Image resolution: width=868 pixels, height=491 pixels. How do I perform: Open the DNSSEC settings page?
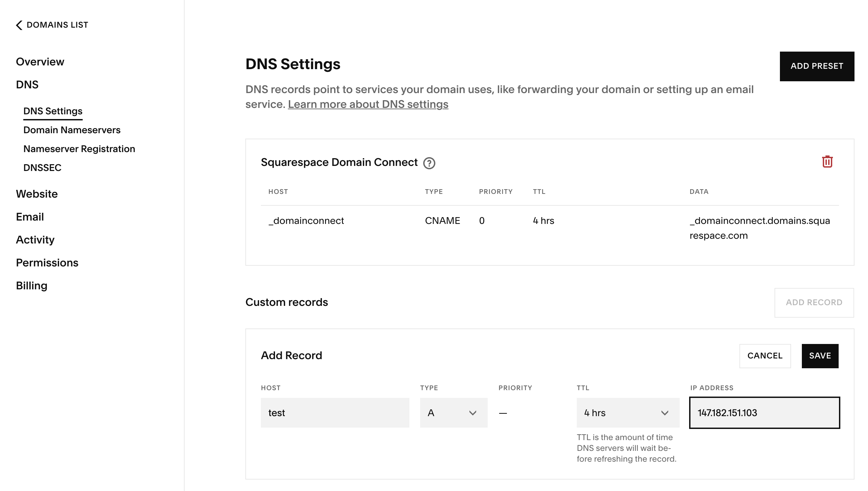click(42, 167)
